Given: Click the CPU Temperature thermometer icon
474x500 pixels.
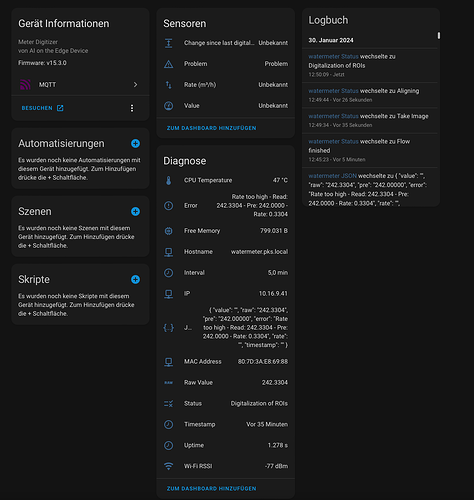Looking at the screenshot, I should pos(169,180).
